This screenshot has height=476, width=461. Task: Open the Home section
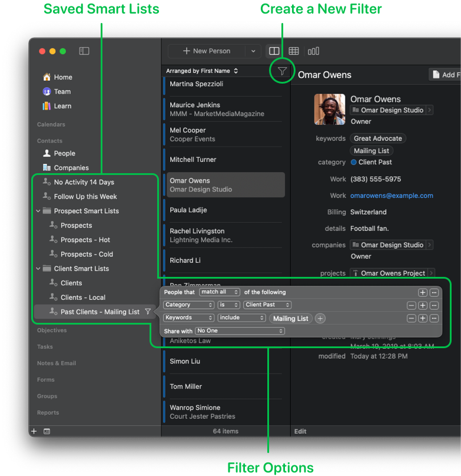pyautogui.click(x=58, y=77)
